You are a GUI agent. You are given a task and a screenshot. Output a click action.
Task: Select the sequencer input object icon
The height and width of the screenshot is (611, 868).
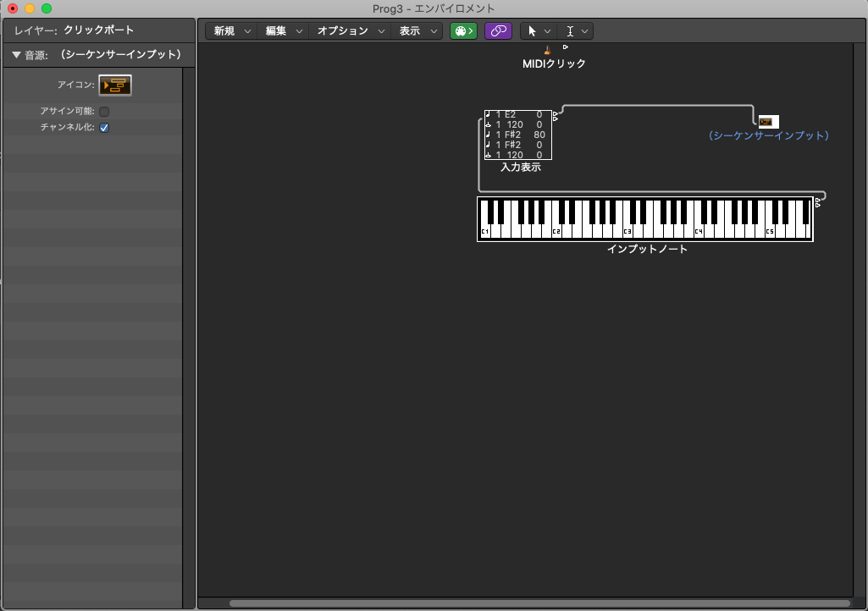pyautogui.click(x=768, y=121)
